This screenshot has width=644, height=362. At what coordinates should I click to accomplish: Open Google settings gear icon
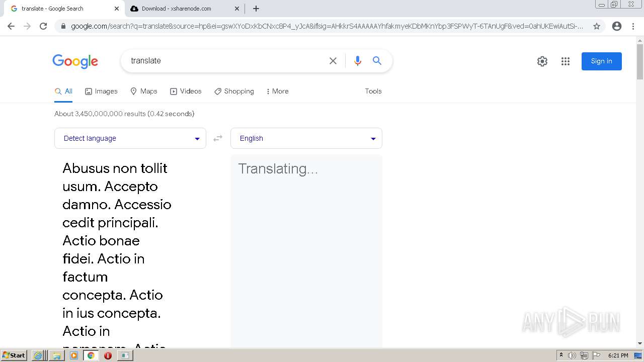[x=542, y=61]
